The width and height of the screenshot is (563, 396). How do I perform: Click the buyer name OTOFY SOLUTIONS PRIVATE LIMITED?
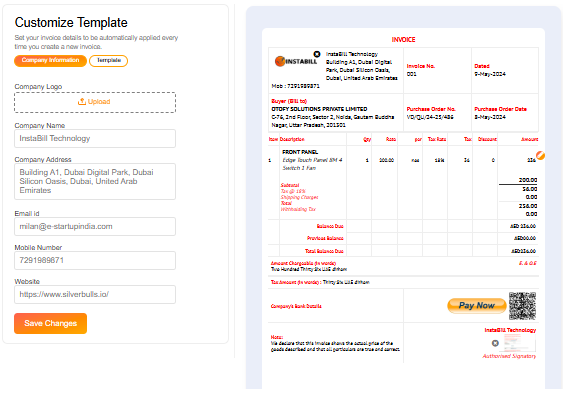coord(319,109)
